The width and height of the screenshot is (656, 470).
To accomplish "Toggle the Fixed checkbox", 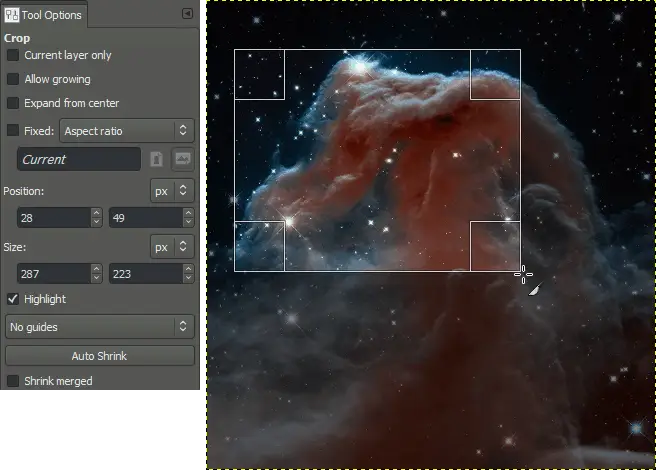I will pyautogui.click(x=13, y=131).
